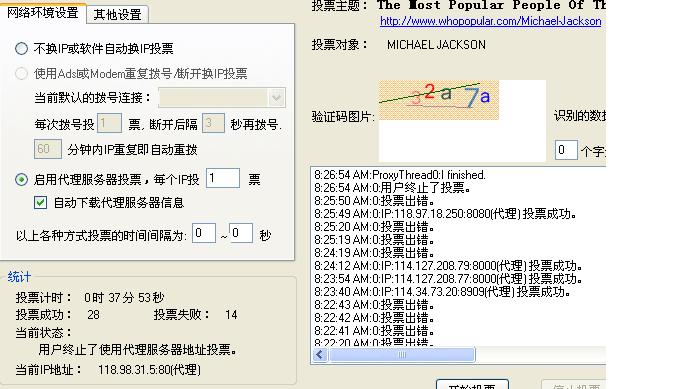The image size is (683, 389).
Task: Click the 每个IP投 votes input field
Action: [x=223, y=178]
